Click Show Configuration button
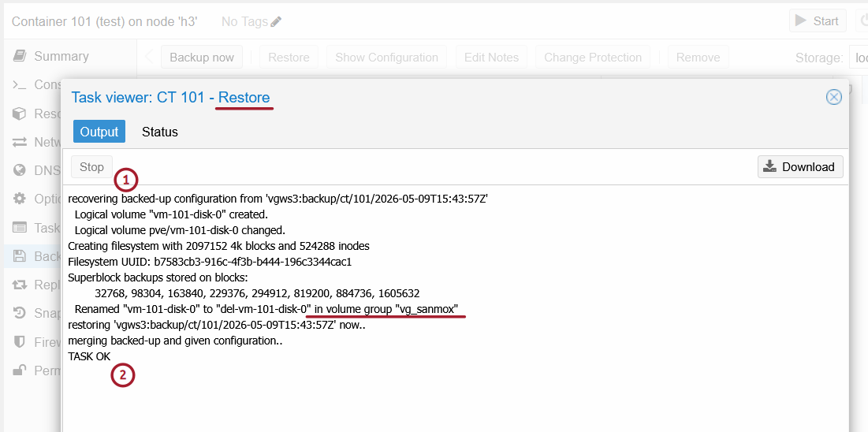This screenshot has height=432, width=868. [386, 57]
